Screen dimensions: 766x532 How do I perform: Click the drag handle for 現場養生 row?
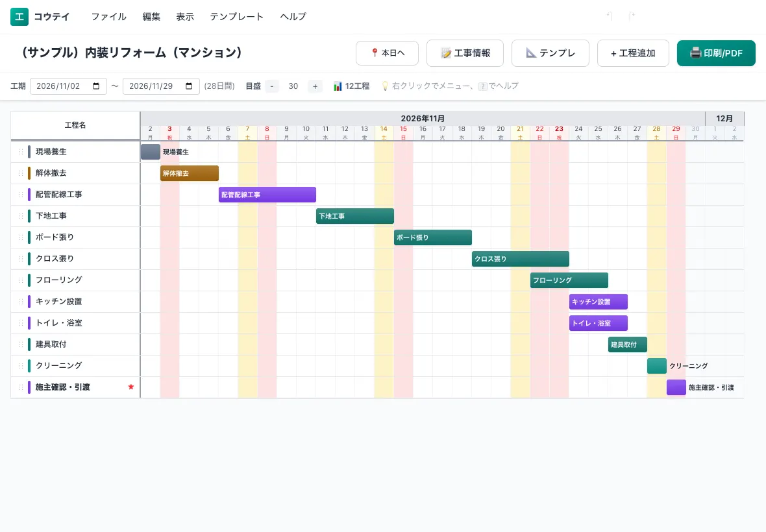pos(21,152)
